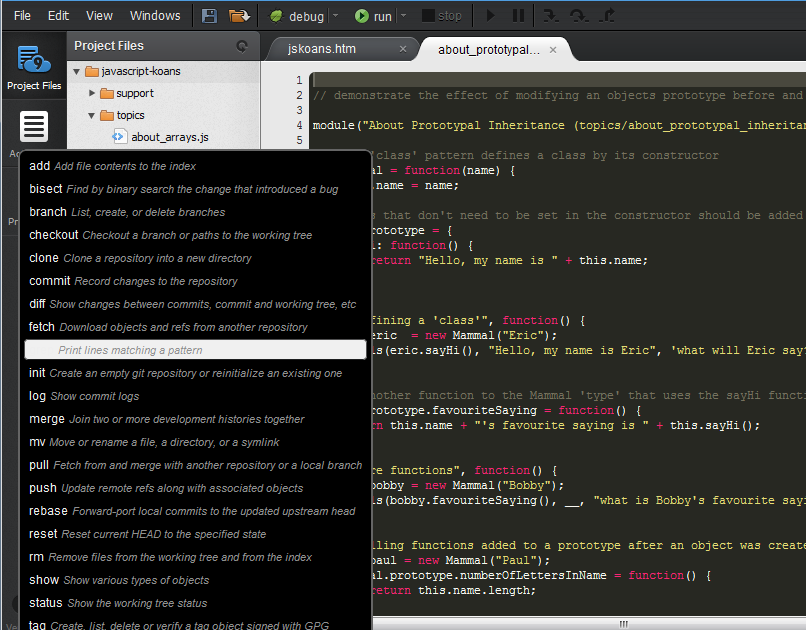Screen dimensions: 806x630
Task: Step into the next function call
Action: [551, 15]
